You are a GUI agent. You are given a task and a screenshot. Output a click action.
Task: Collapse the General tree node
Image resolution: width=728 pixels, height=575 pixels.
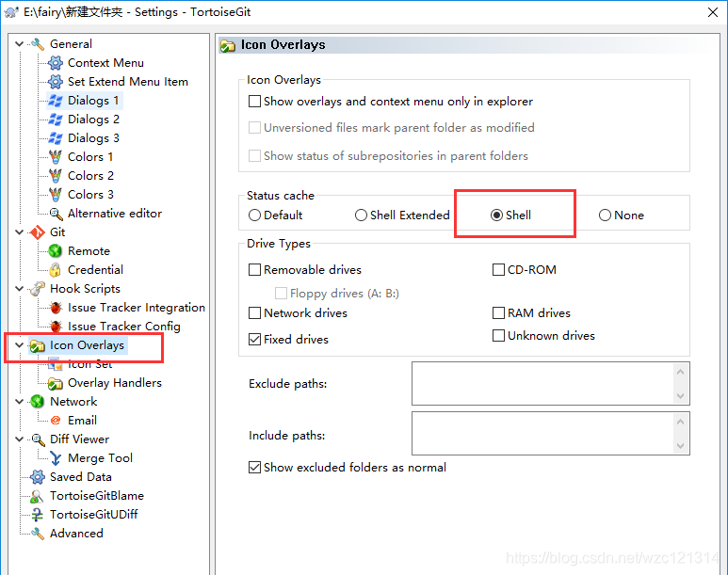pyautogui.click(x=19, y=44)
